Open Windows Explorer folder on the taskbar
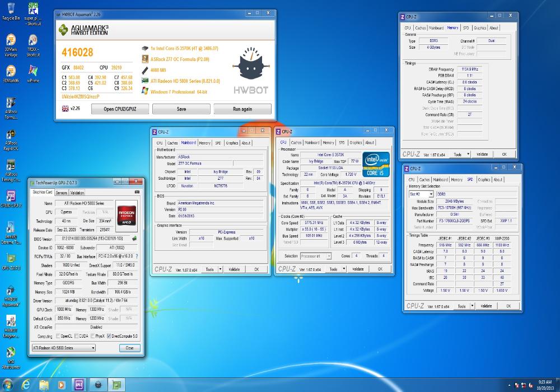 pyautogui.click(x=44, y=385)
